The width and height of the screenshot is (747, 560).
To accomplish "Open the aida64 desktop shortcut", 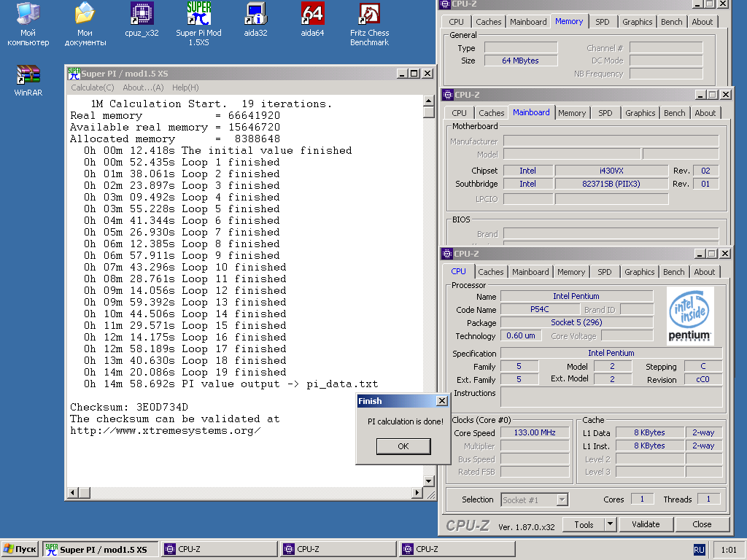I will pyautogui.click(x=312, y=20).
